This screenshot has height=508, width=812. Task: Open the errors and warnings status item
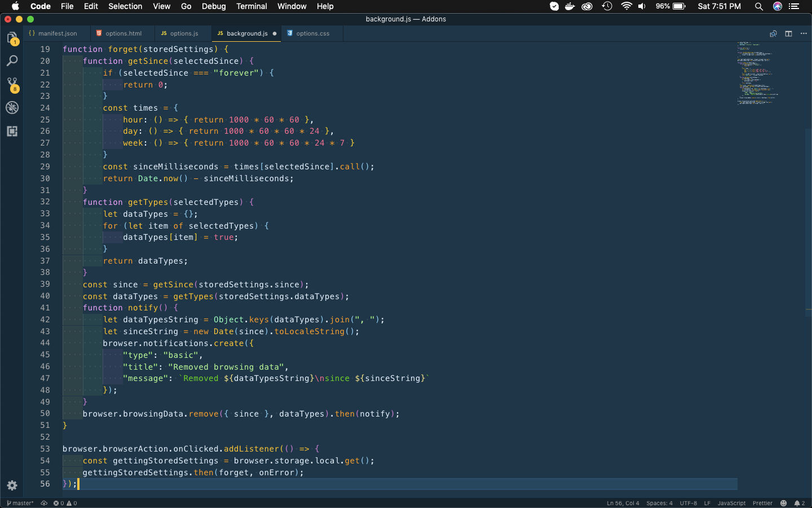pyautogui.click(x=65, y=503)
